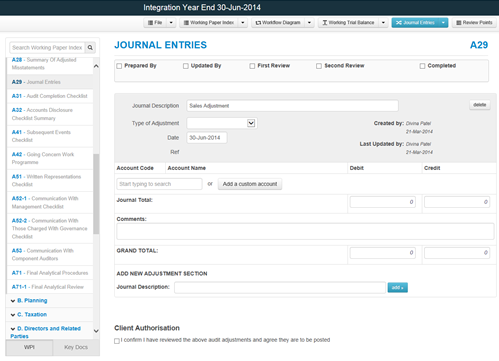Expand D. Directors and Related Parties section
This screenshot has width=499, height=361.
coord(45,332)
